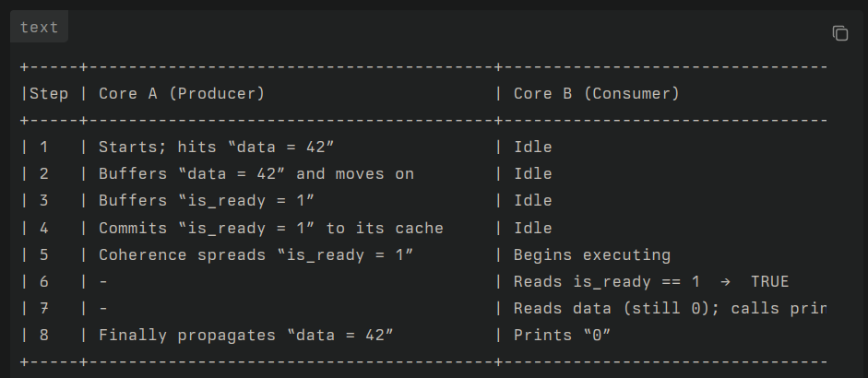This screenshot has height=378, width=868.
Task: Click the "Prints 0" cell text
Action: click(562, 336)
